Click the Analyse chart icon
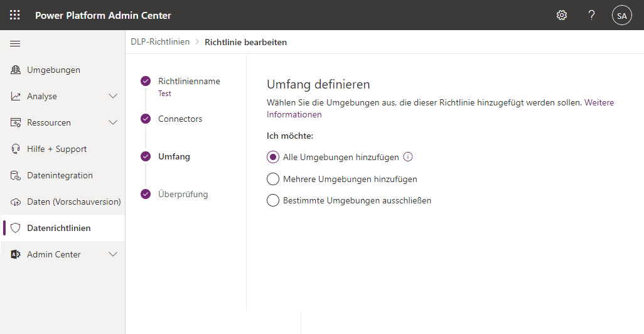Screen dimensions: 644x334 click(x=16, y=96)
